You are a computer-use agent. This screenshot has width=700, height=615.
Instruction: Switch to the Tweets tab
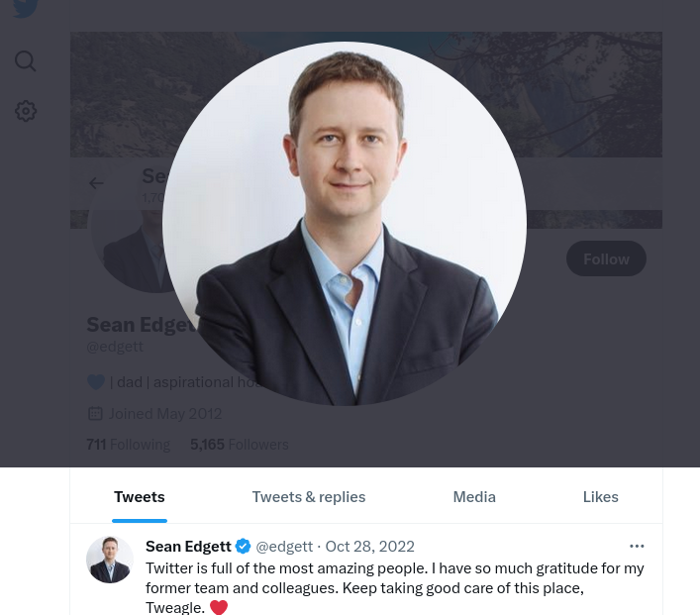140,496
